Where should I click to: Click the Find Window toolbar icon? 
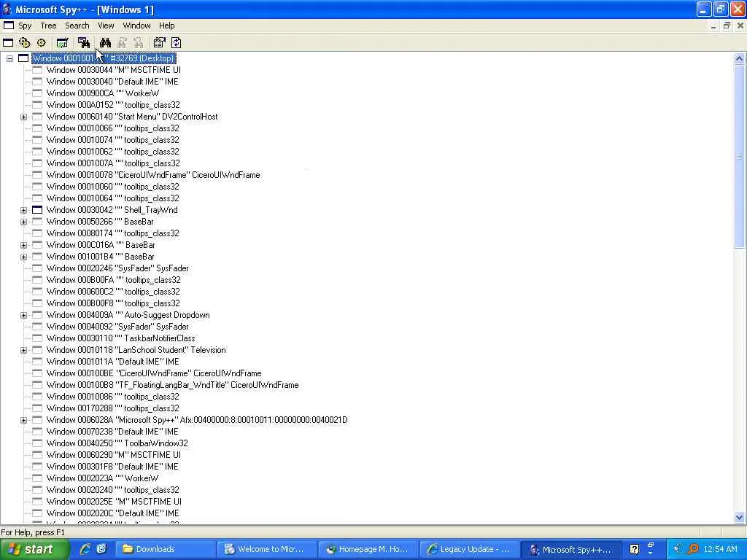84,43
